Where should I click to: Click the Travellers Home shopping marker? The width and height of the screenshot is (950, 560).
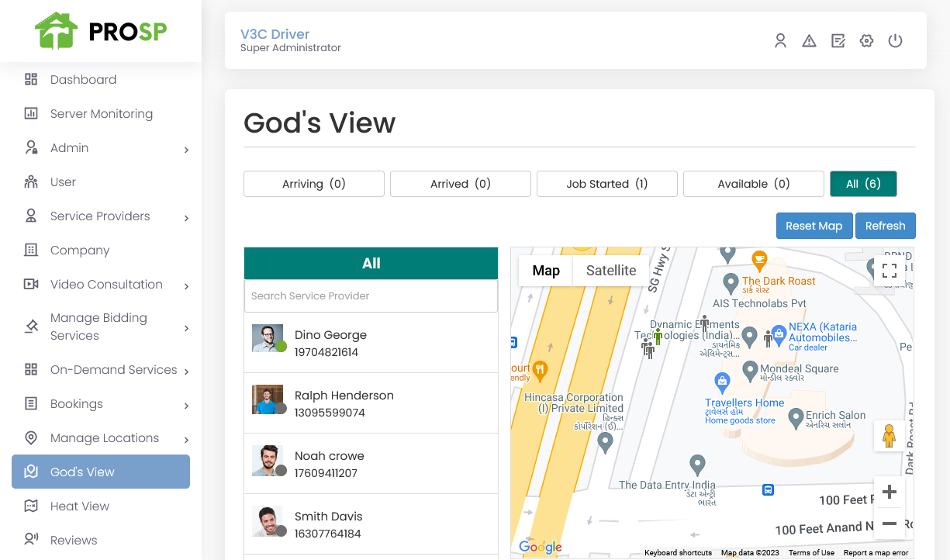click(722, 382)
